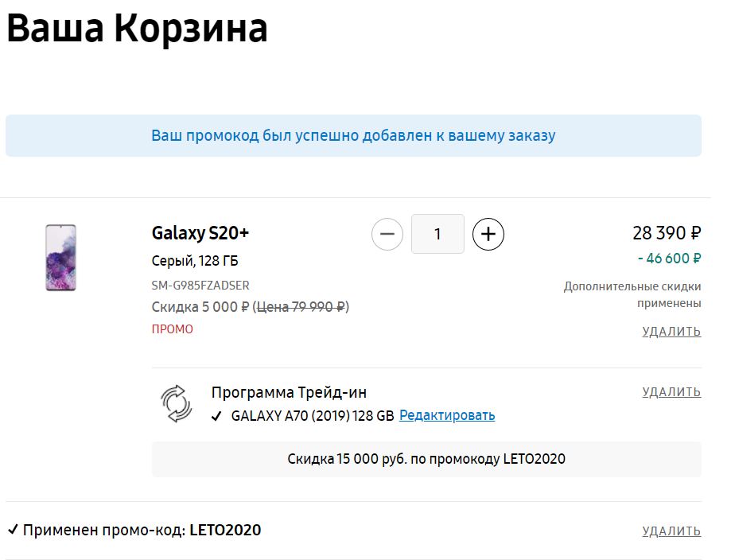Click the Серый, 128 ГБ variant text
This screenshot has width=731, height=560.
pos(195,261)
